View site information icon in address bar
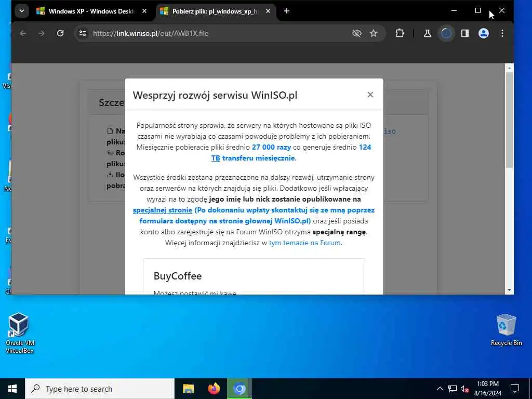532x399 pixels. 83,33
